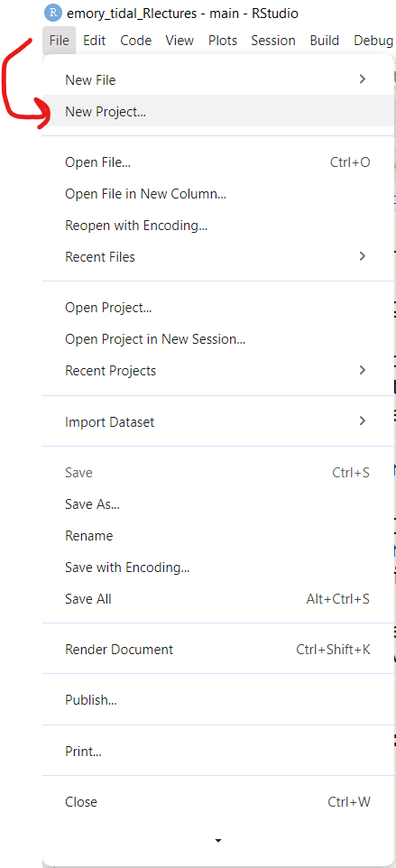Open the View menu in menu bar
396x868 pixels.
[x=180, y=41]
